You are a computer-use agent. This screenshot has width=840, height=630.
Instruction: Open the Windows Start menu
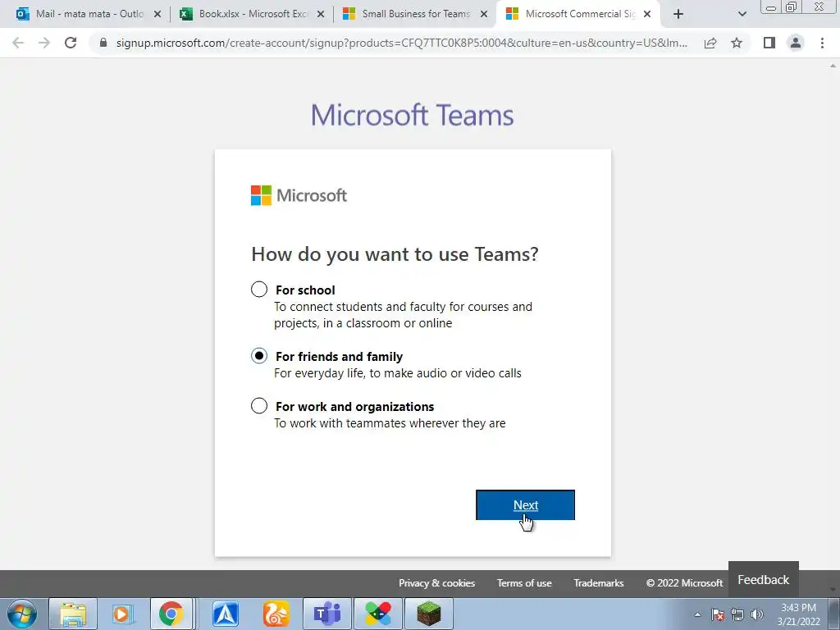point(22,614)
